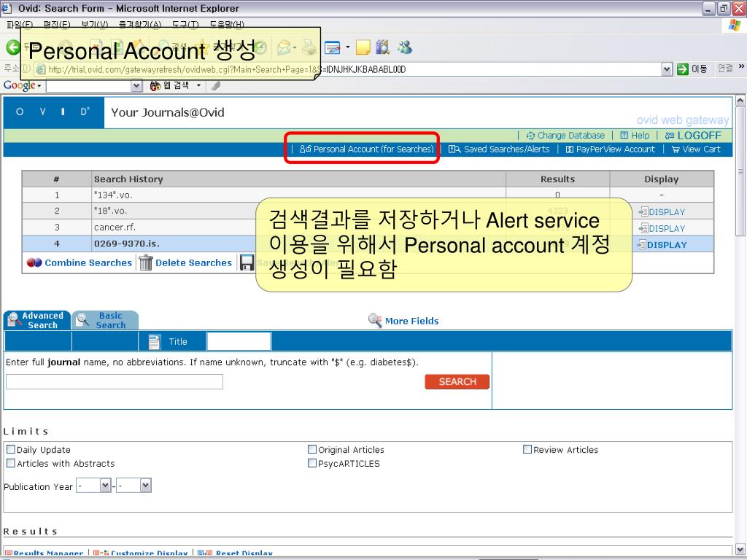Expand the address bar URL dropdown
Screen dimensions: 747x560
[667, 69]
